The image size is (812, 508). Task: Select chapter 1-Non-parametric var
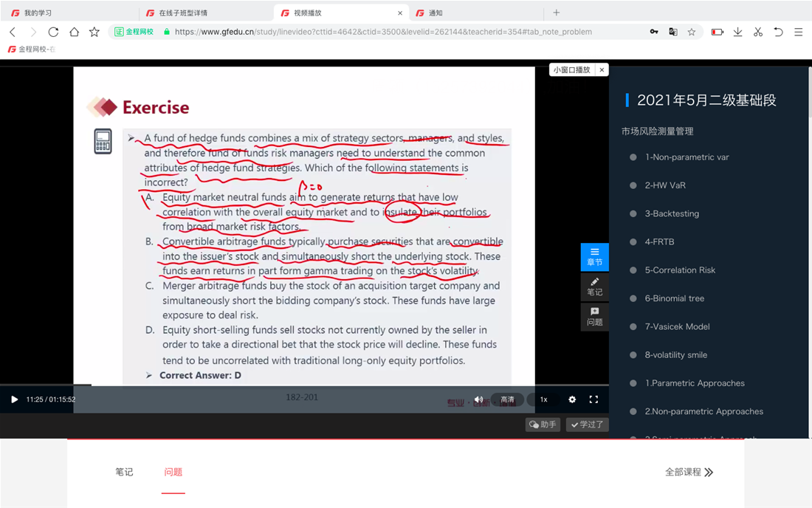click(x=687, y=157)
